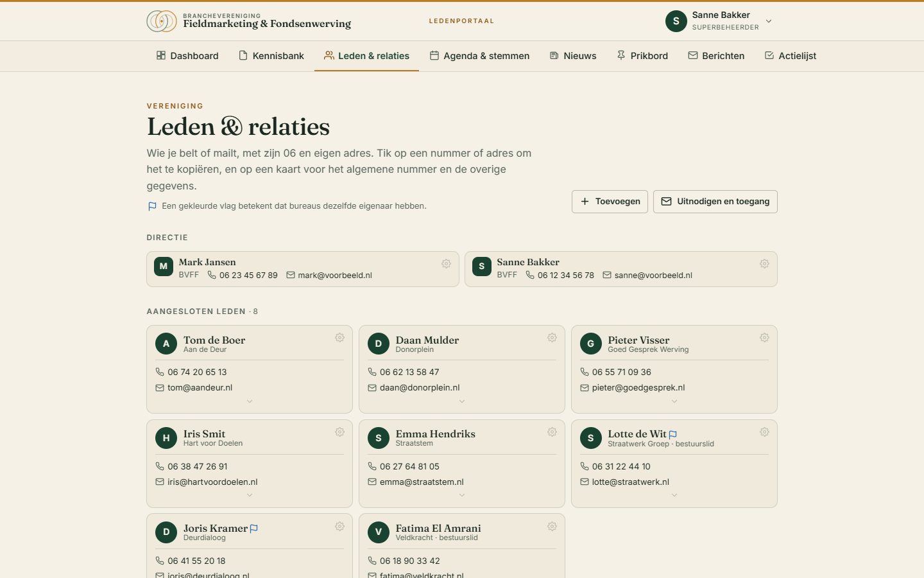Expand Lotte de Wit card details chevron

click(x=674, y=495)
